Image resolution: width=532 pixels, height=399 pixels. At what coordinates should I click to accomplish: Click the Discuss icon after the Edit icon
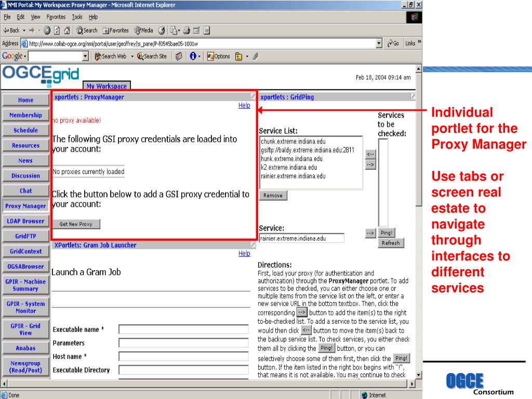[x=207, y=31]
